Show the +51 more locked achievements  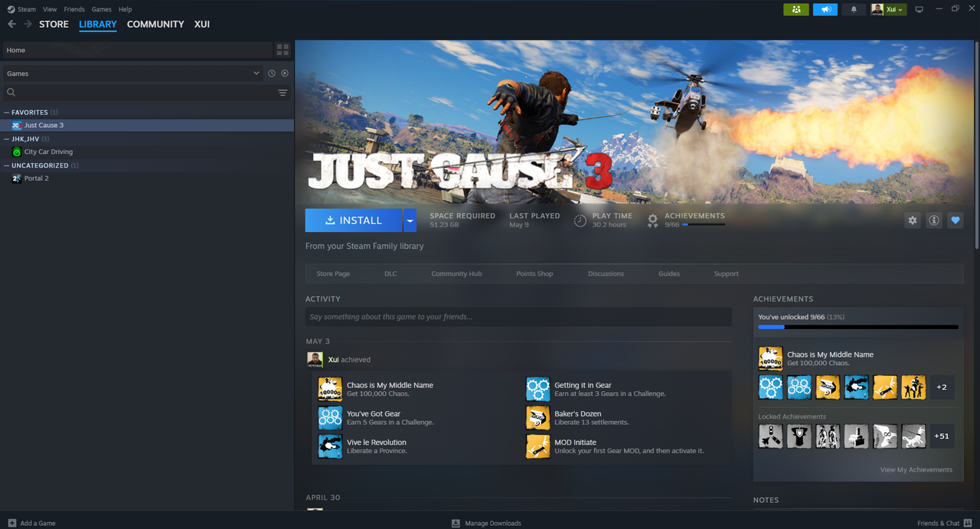(x=942, y=436)
